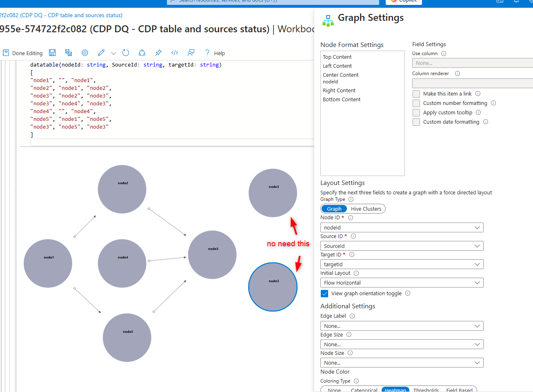Click the Node Size info icon
Image resolution: width=533 pixels, height=392 pixels.
click(350, 353)
